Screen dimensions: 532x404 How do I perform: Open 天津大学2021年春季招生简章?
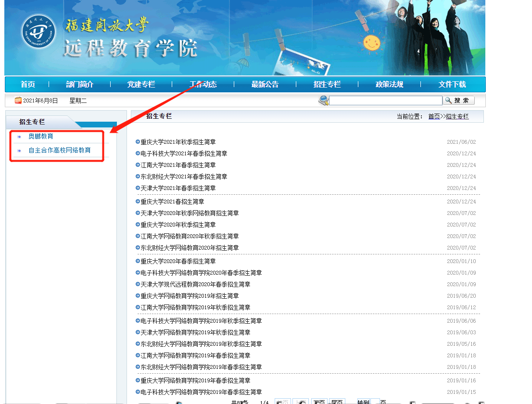(x=178, y=188)
